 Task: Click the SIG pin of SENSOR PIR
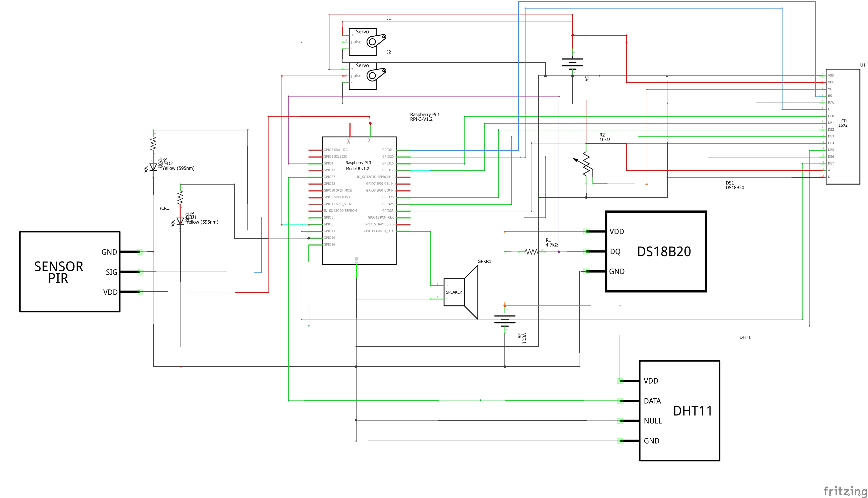[x=132, y=272]
